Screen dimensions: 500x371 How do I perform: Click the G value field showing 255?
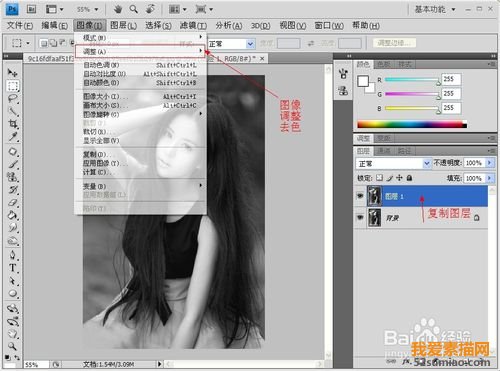coord(451,94)
